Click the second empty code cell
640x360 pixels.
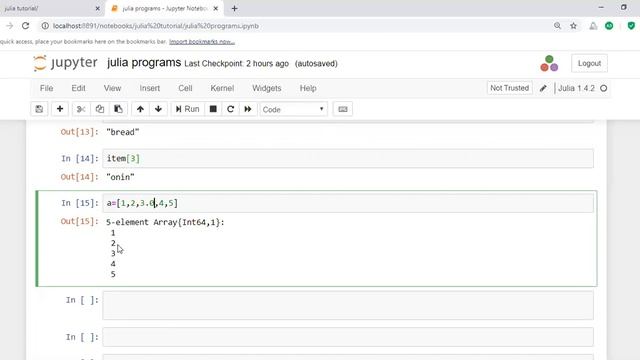point(348,337)
